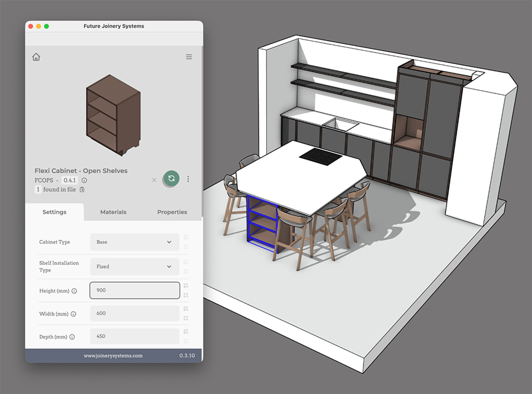Viewport: 532px width, 394px height.
Task: Click the formula grid icon beside the Height field
Action: (x=186, y=286)
